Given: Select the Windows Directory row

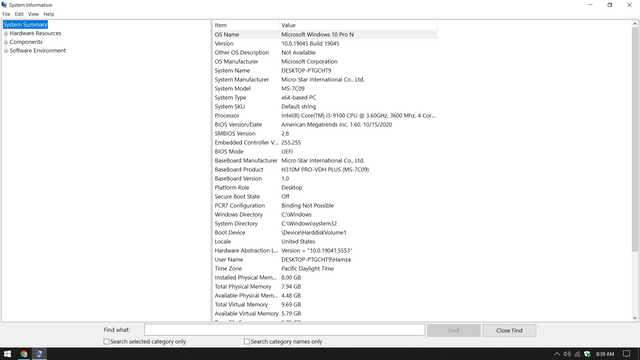Looking at the screenshot, I should (325, 214).
